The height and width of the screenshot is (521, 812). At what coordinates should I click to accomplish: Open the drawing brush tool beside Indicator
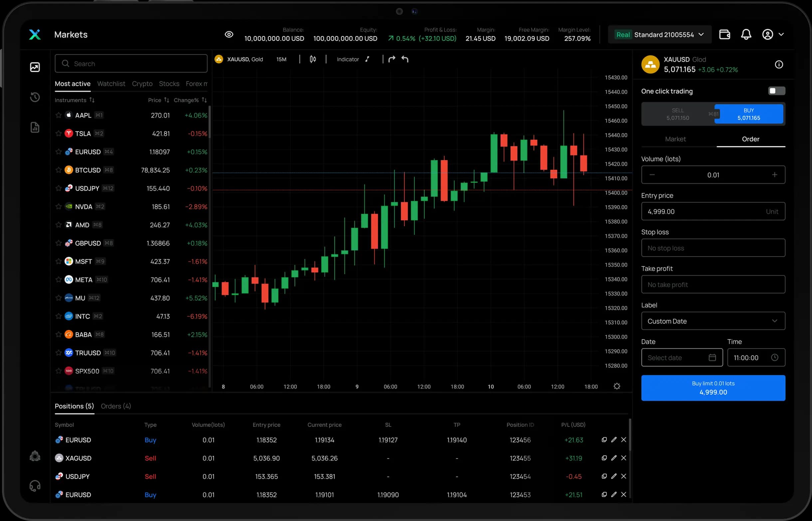click(x=367, y=59)
